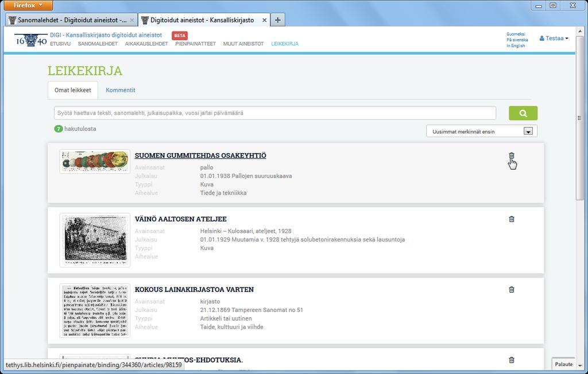
Task: Open the Suomen Gummitehdas Osakeyhtiö clipping title
Action: point(200,155)
